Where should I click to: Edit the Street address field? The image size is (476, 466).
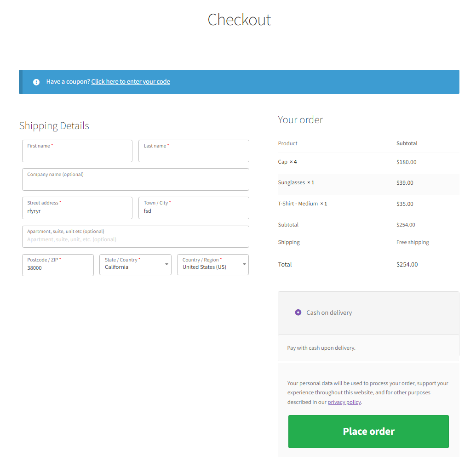click(x=77, y=208)
